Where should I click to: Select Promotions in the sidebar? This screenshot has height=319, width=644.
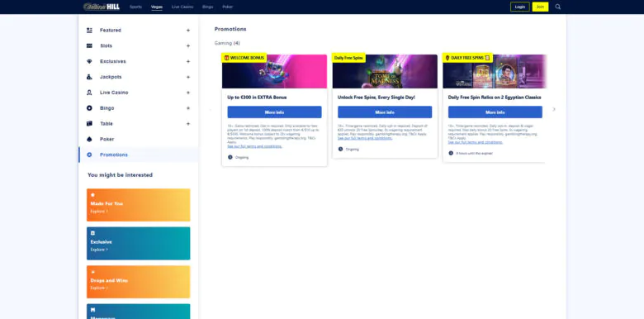(139, 155)
